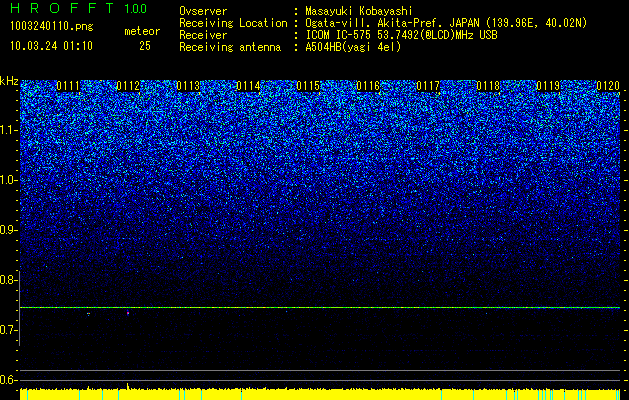The height and width of the screenshot is (400, 629).
Task: Click the ICOM IC-575 receiver text
Action: point(401,35)
